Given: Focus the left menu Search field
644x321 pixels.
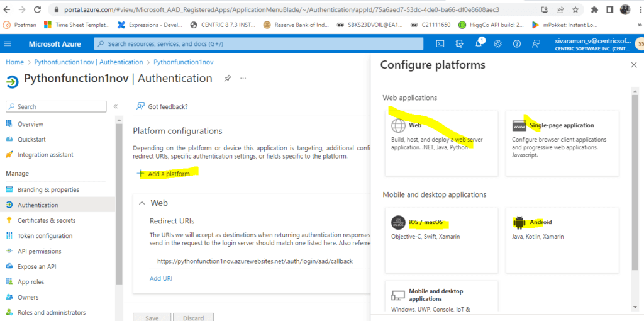Looking at the screenshot, I should [56, 106].
